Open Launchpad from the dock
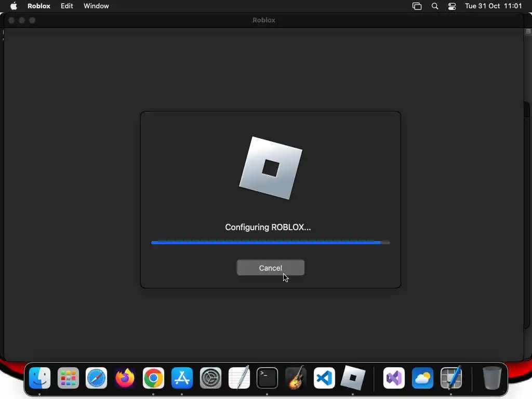The height and width of the screenshot is (399, 532). (68, 378)
